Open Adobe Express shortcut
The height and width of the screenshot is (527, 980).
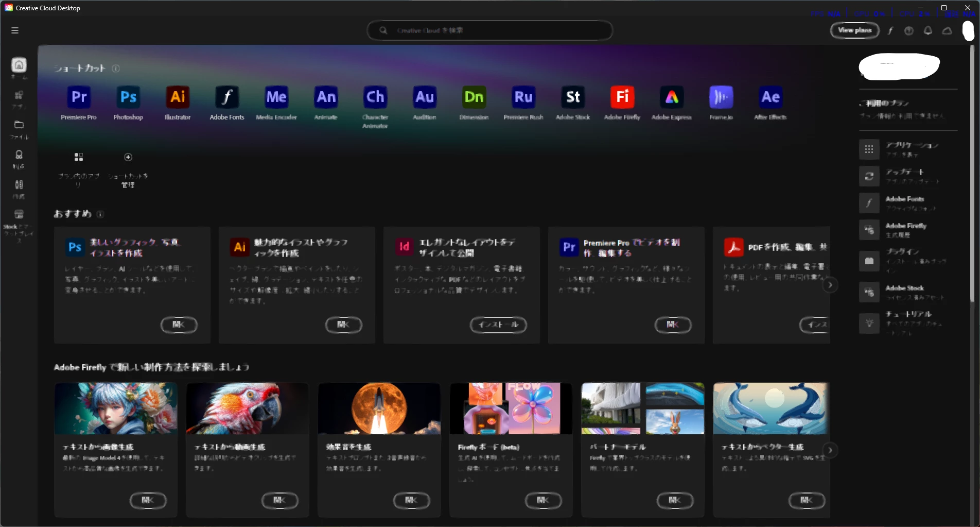[x=672, y=97]
